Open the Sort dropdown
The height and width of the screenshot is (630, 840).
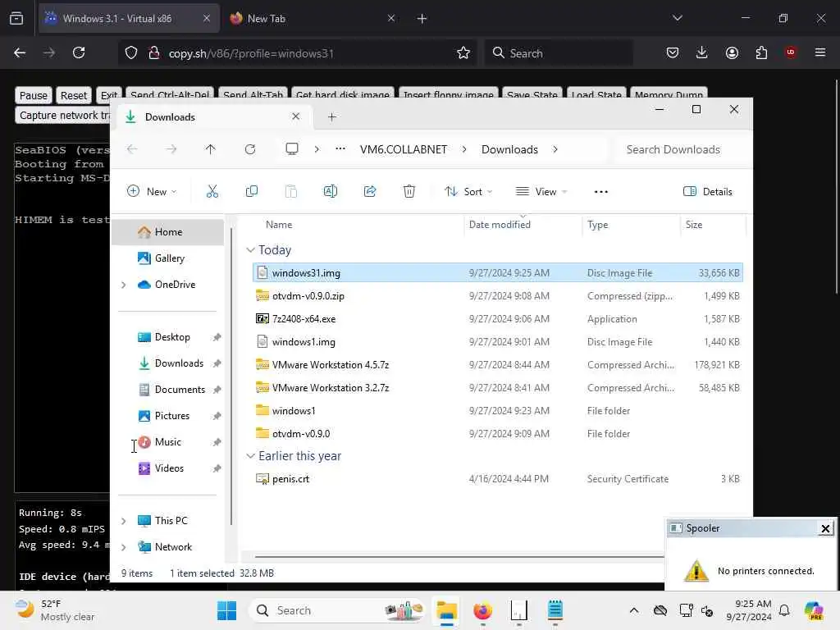(x=468, y=191)
